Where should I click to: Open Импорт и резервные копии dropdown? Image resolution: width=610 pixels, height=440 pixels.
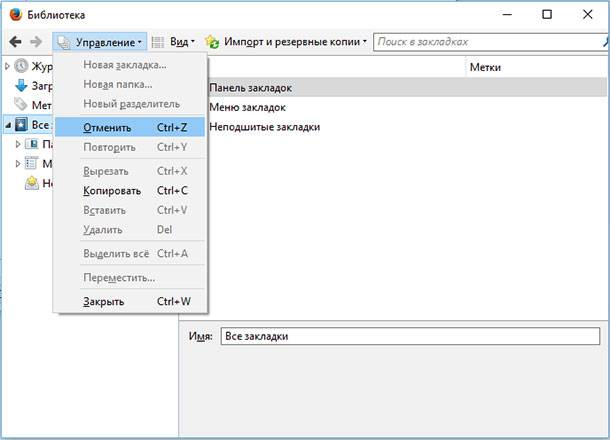click(286, 42)
